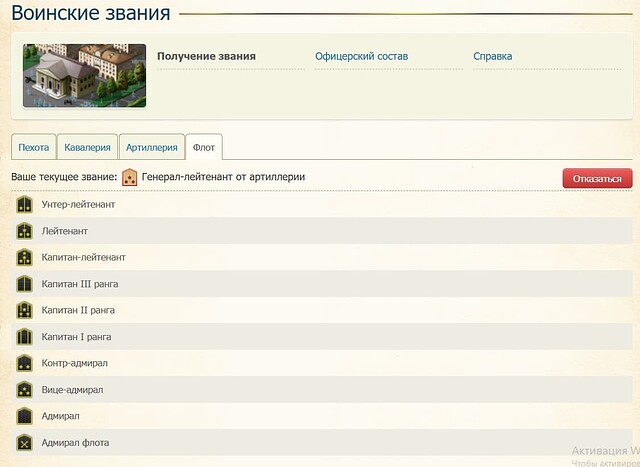Screen dimensions: 640x467
Task: Select the Получение звания section
Action: (207, 56)
